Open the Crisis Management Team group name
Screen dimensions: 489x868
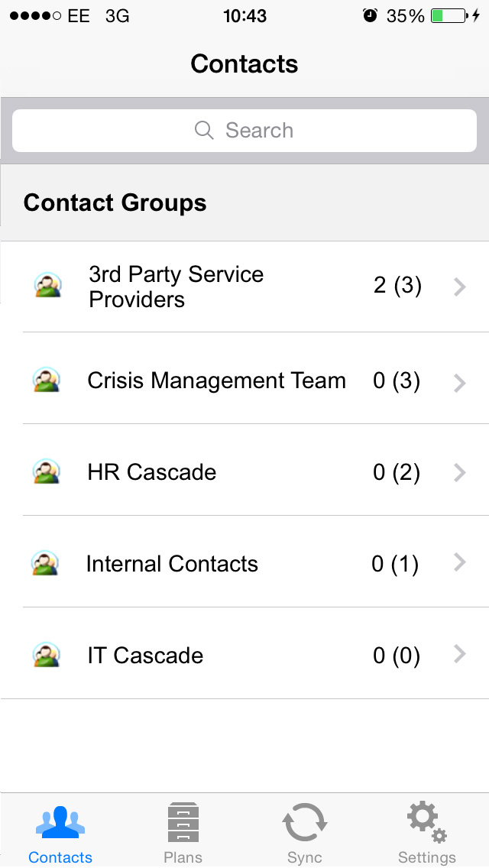pos(216,381)
